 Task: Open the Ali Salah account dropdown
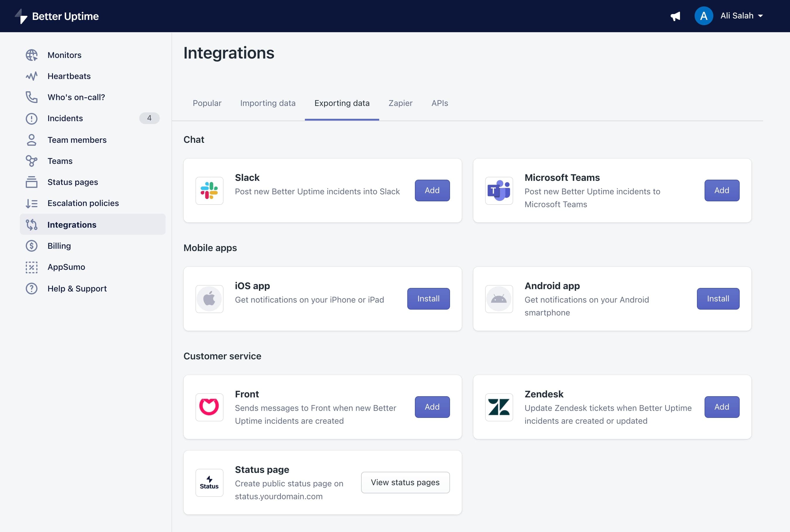pos(741,16)
